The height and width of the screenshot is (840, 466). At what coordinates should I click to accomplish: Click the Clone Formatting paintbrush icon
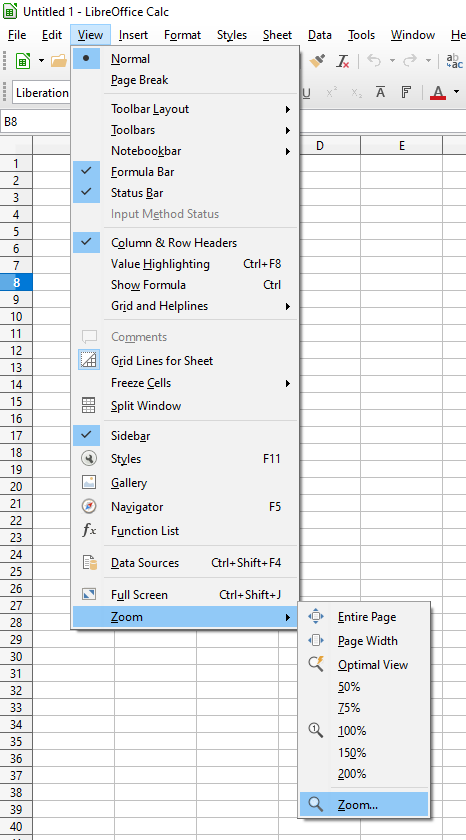pyautogui.click(x=318, y=61)
